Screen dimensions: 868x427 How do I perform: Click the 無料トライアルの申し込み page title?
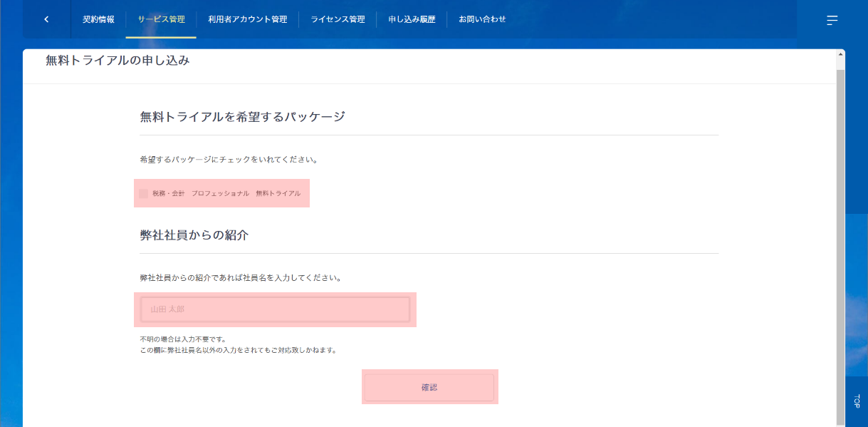[x=117, y=61]
